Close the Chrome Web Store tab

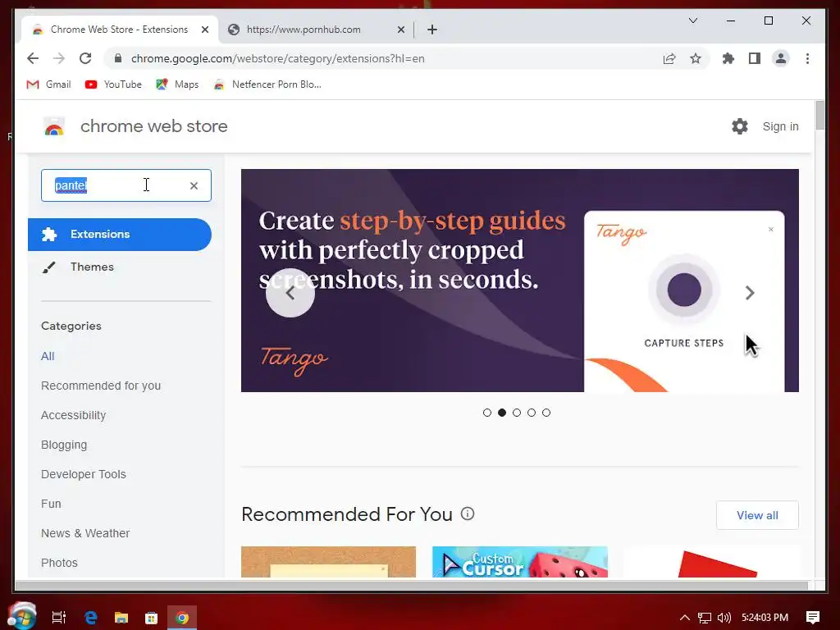204,30
